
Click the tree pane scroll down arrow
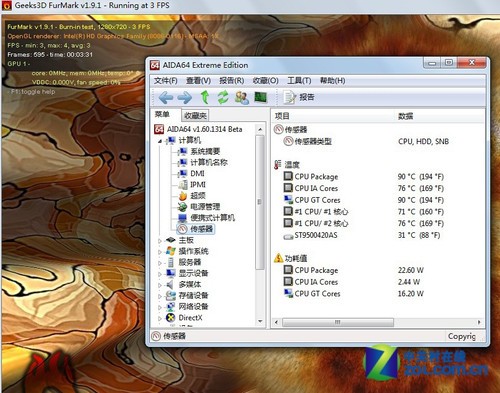[x=260, y=321]
